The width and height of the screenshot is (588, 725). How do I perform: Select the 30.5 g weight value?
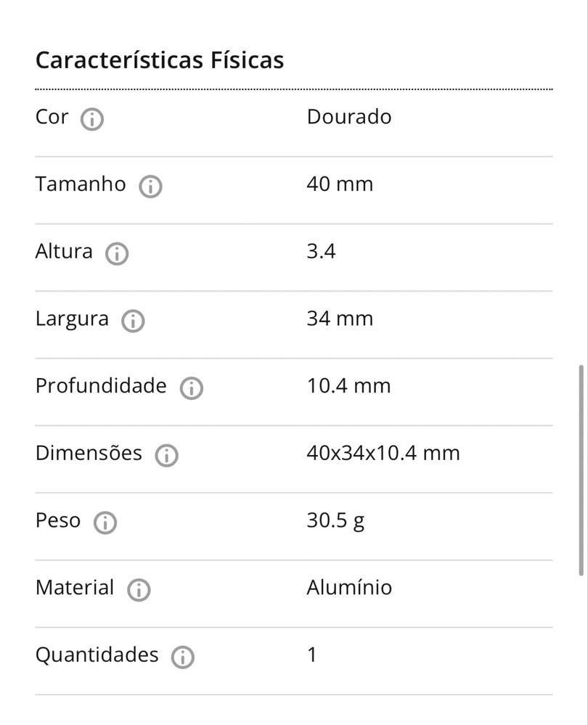pos(335,520)
